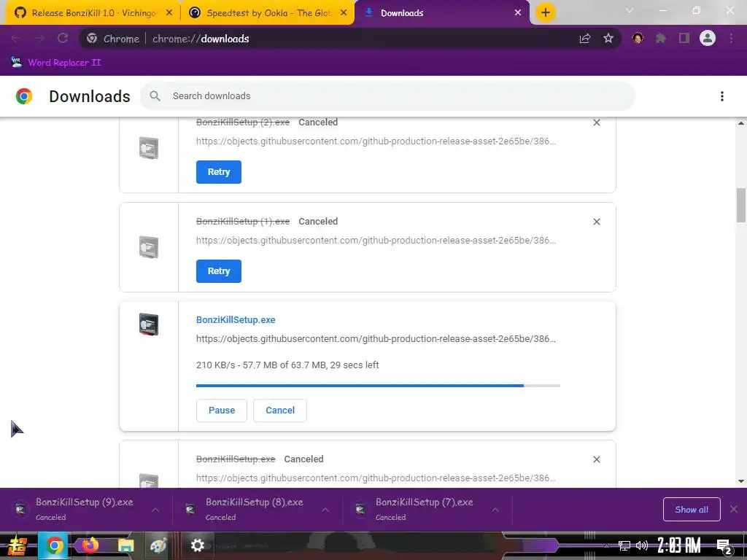Close the Release BonziKill 1.0 tab
The width and height of the screenshot is (747, 560).
(x=169, y=13)
